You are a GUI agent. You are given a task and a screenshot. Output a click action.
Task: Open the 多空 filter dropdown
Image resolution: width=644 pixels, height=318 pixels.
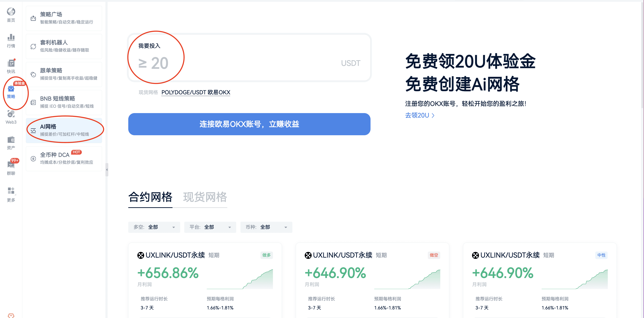point(154,227)
